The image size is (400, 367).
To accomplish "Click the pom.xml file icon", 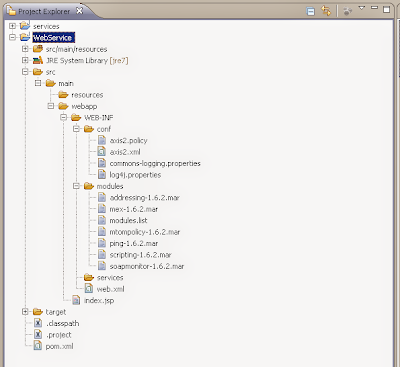I will (x=38, y=346).
